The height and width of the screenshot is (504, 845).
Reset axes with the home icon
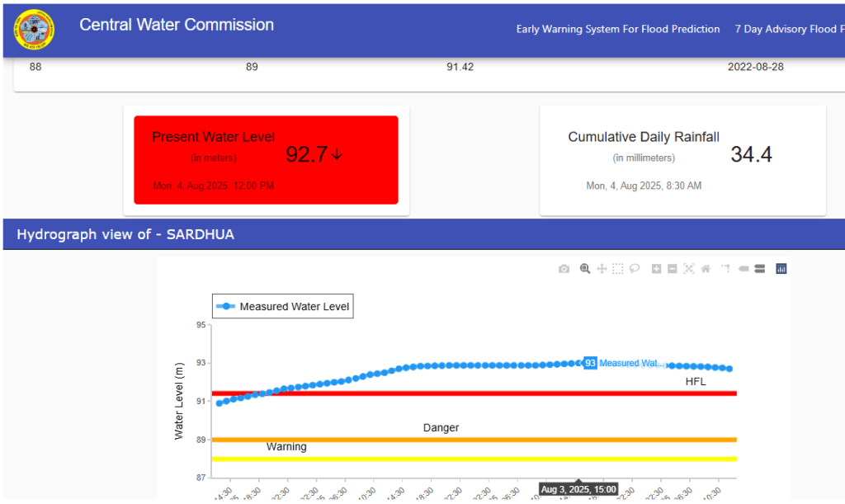coord(706,269)
